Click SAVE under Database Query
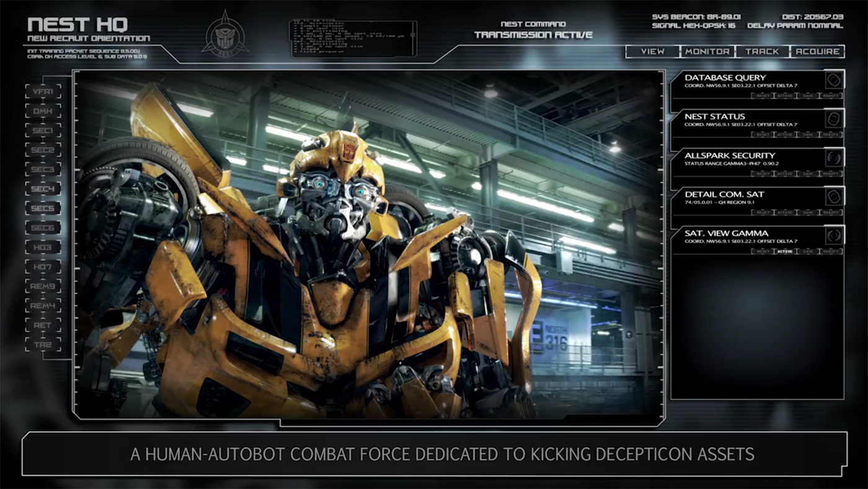Screen dimensions: 868x489 tap(807, 96)
